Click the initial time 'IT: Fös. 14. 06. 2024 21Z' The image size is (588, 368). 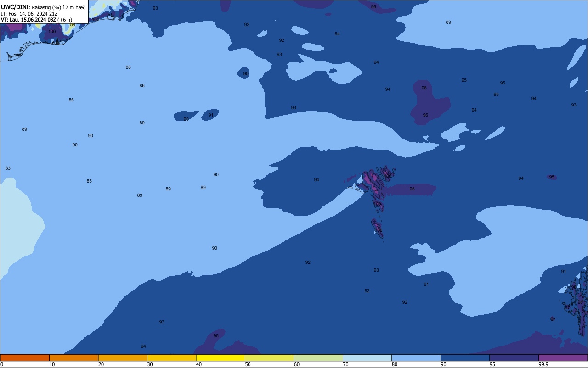[29, 14]
